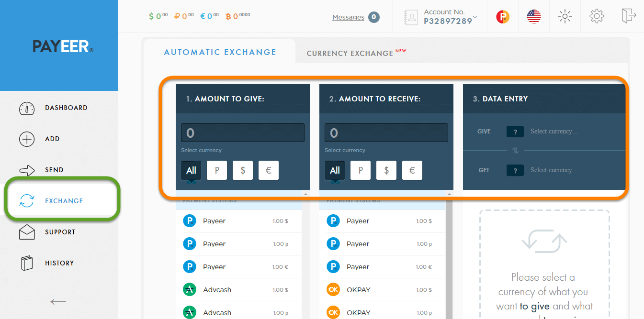Select the Add funds sidebar icon
This screenshot has height=319, width=644.
(x=27, y=139)
